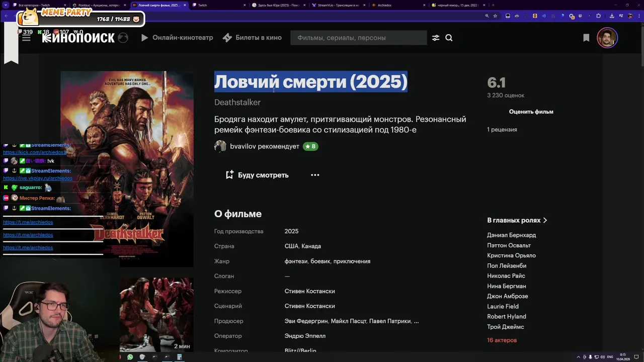Switch to Здесь был Юра (2025) tab
The height and width of the screenshot is (362, 644).
(279, 5)
